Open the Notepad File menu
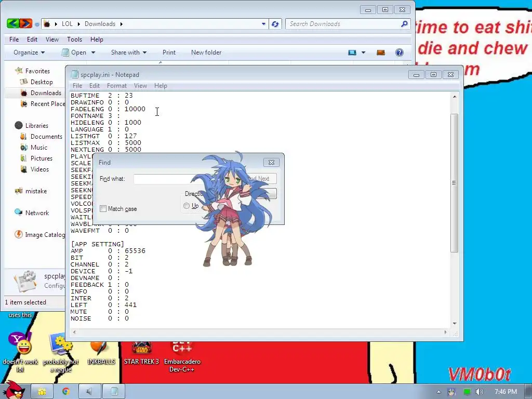Viewport: 532px width, 399px height. (77, 86)
